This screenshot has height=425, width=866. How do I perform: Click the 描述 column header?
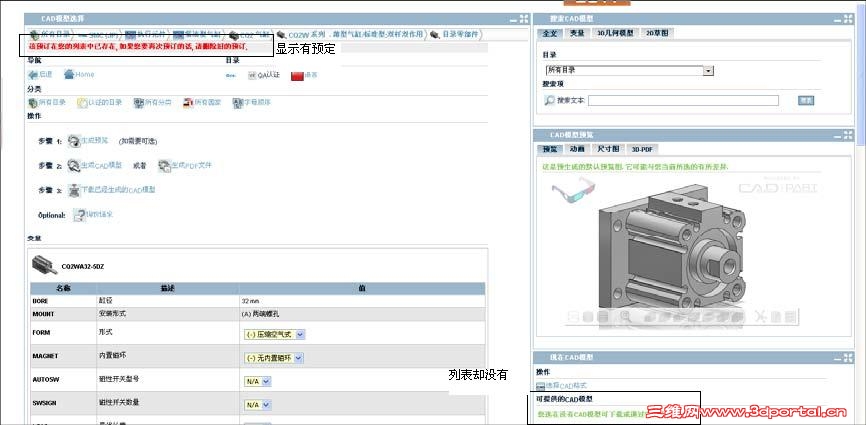point(168,288)
